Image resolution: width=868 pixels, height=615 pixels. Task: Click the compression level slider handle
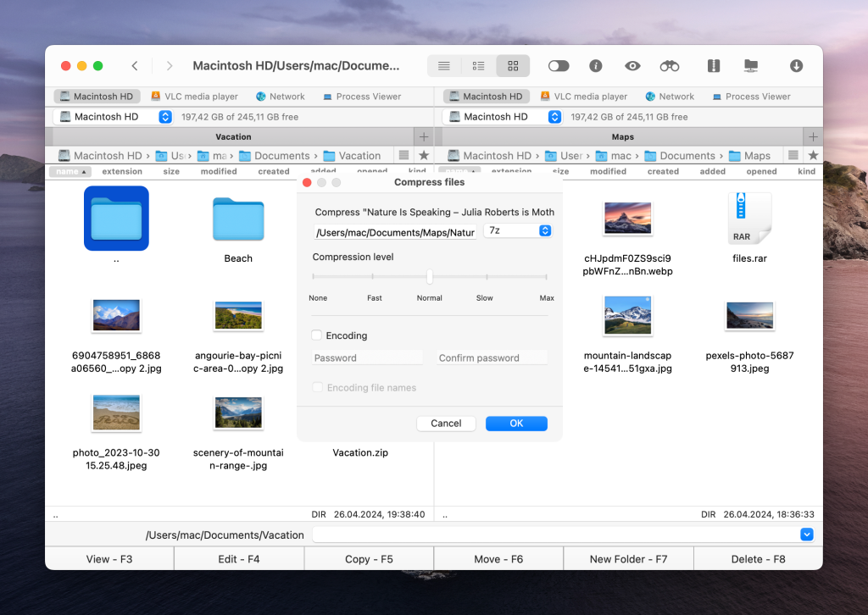pyautogui.click(x=430, y=276)
